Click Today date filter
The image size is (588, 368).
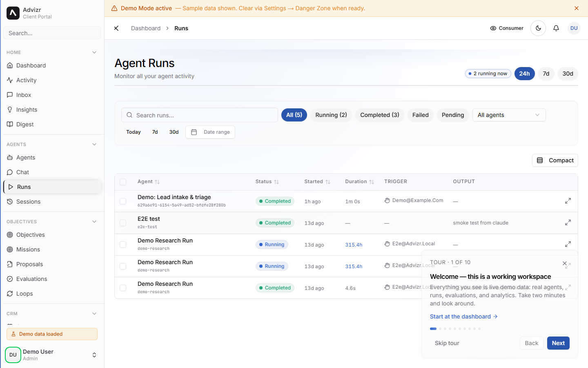click(134, 132)
